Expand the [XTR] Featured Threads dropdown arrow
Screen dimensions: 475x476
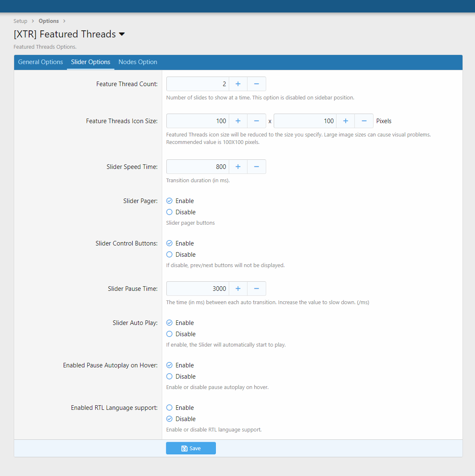(122, 34)
